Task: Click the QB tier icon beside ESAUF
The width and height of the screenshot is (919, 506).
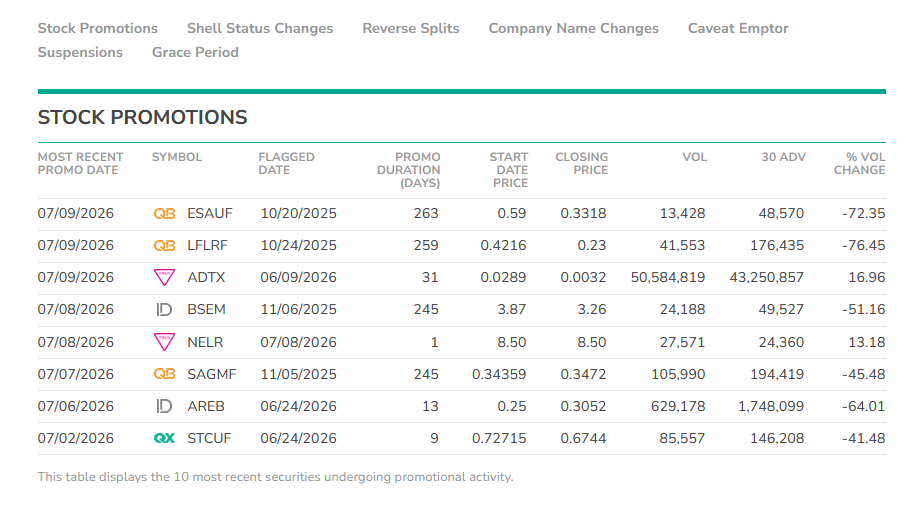Action: pos(164,214)
